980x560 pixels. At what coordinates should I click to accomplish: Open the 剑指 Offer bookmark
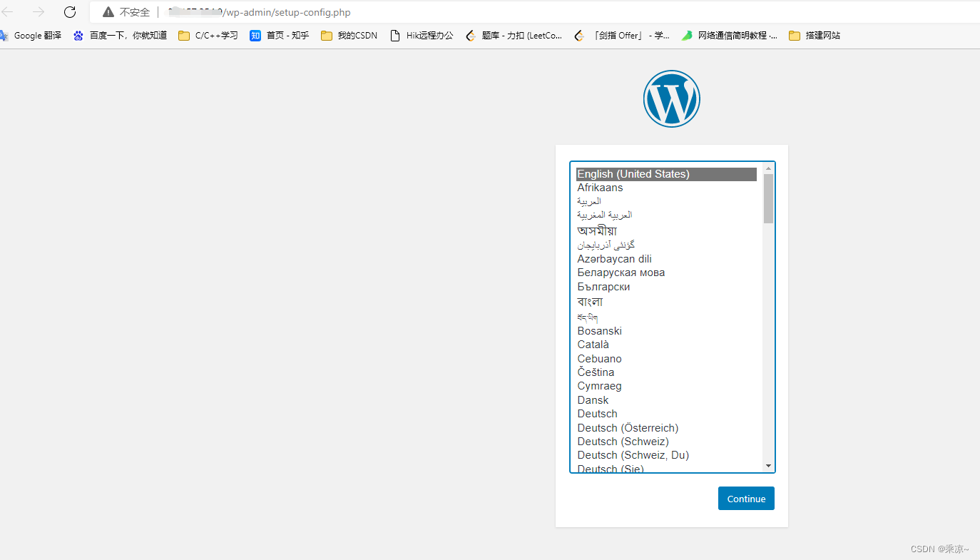pyautogui.click(x=622, y=35)
